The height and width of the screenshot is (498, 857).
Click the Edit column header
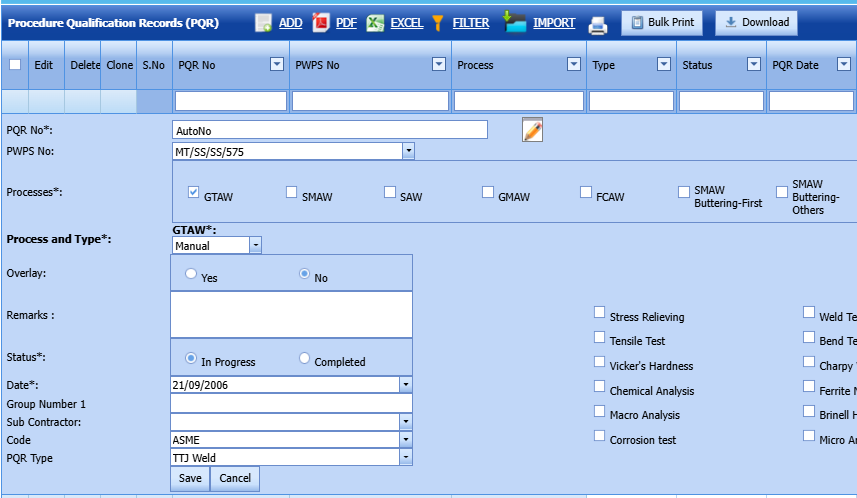pyautogui.click(x=44, y=65)
